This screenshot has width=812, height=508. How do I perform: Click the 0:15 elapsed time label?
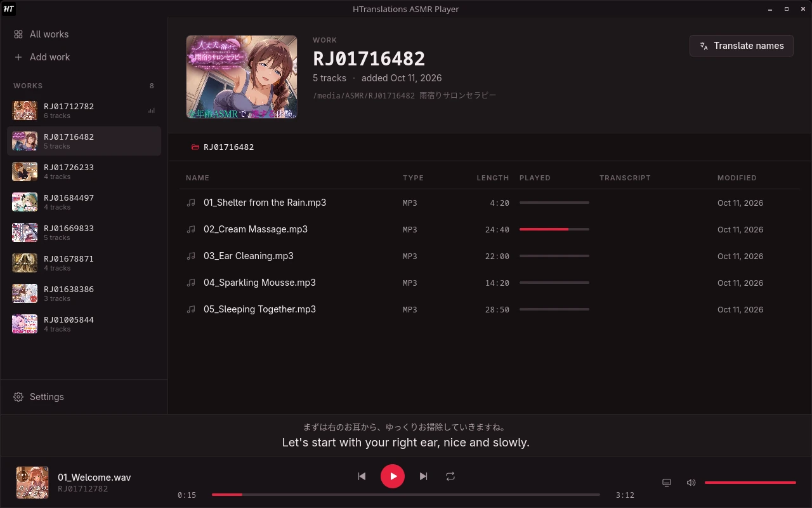click(x=187, y=495)
